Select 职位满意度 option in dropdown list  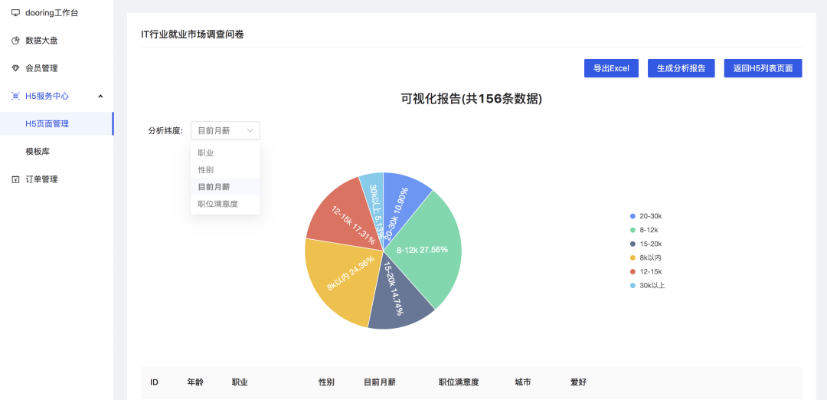tap(217, 204)
